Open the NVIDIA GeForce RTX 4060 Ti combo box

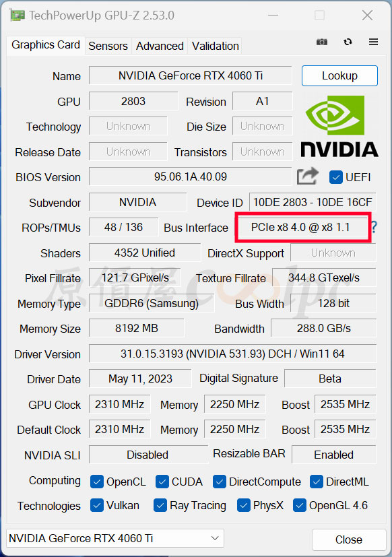115,538
